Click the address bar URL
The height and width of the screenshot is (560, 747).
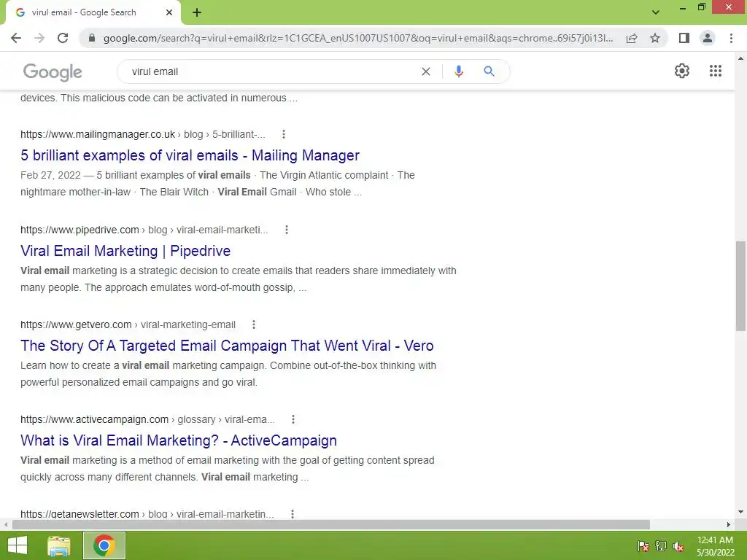[357, 38]
